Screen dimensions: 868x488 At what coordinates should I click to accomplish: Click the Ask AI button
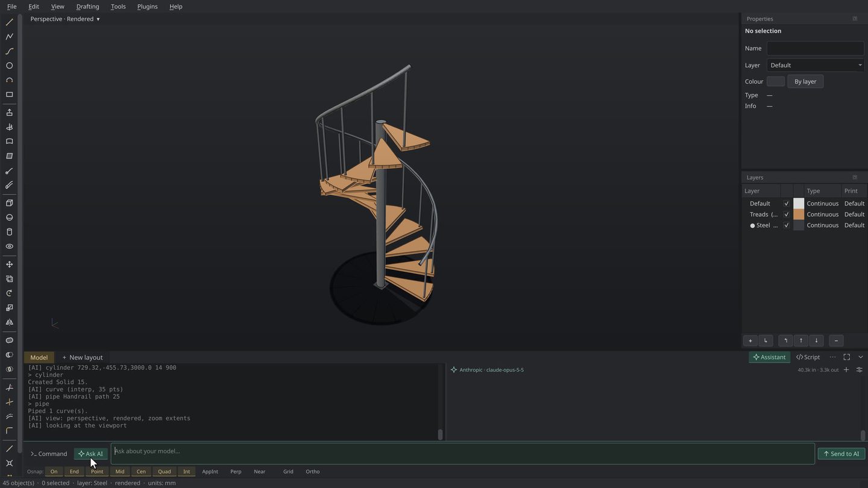point(90,454)
